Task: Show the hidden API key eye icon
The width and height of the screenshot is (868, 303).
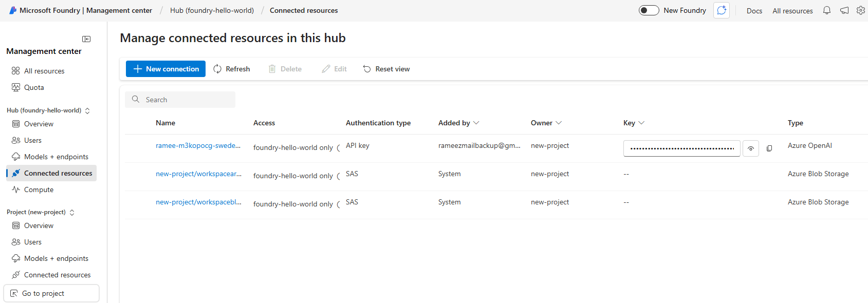Action: [751, 148]
